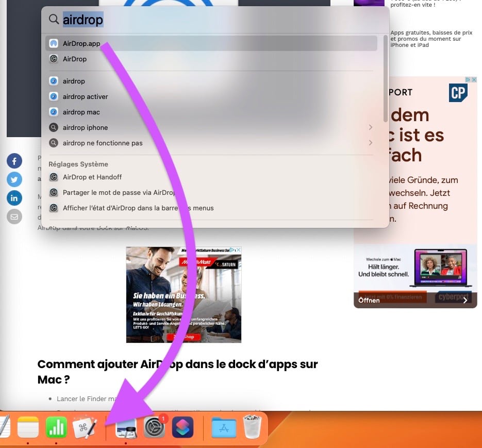482x448 pixels.
Task: Choose the 'airdrop iphone' search suggestion
Action: 211,127
